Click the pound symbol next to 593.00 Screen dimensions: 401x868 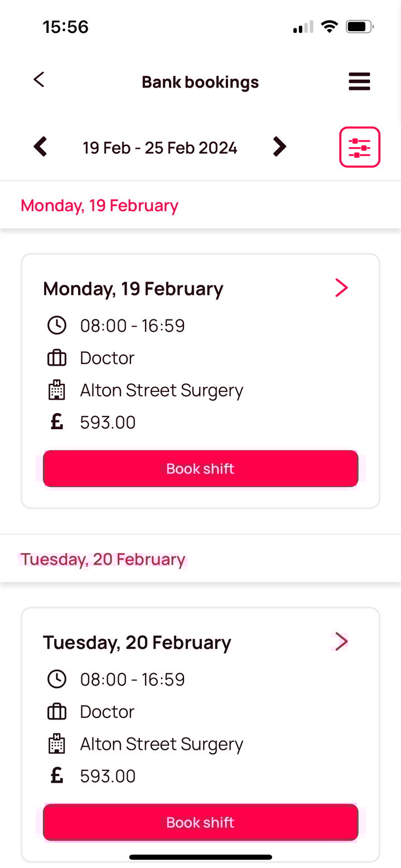point(56,422)
